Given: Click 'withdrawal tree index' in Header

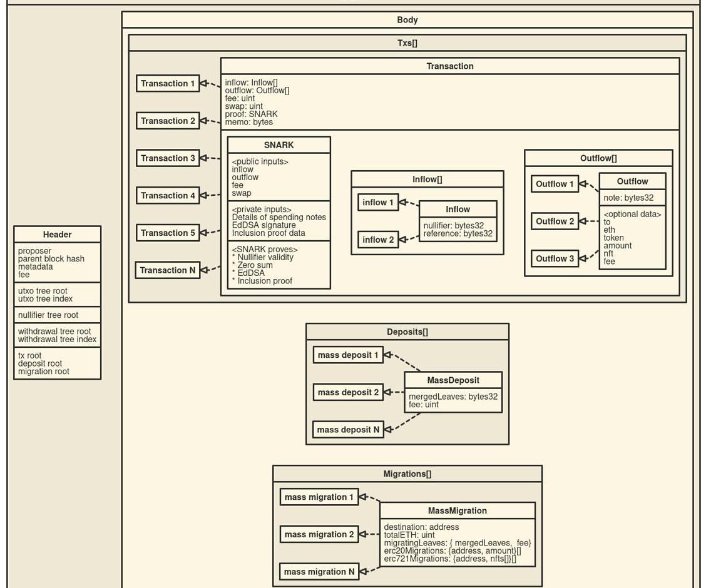Looking at the screenshot, I should point(57,339).
